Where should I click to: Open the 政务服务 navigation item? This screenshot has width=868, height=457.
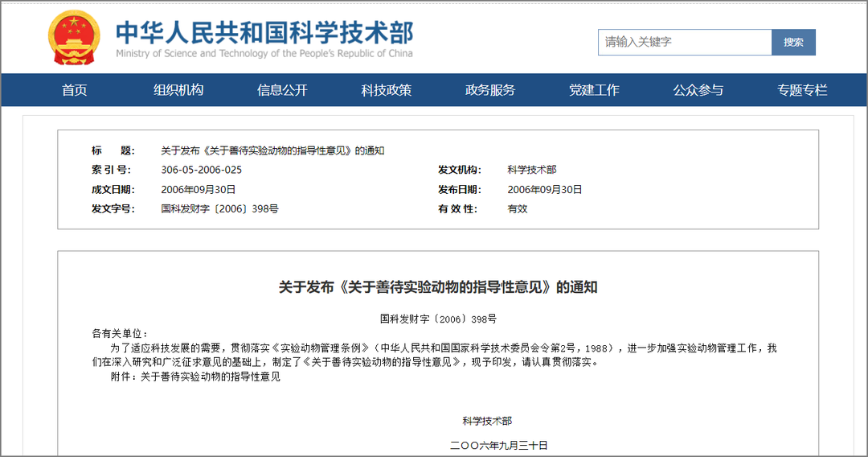point(490,90)
